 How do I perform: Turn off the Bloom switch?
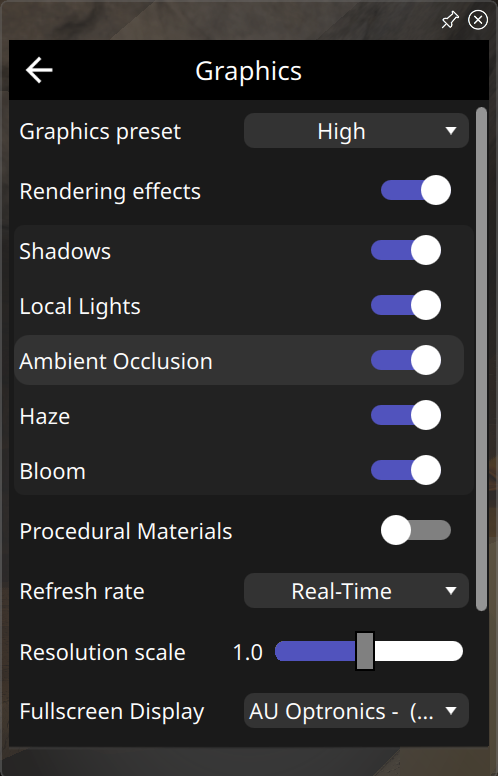click(x=406, y=470)
